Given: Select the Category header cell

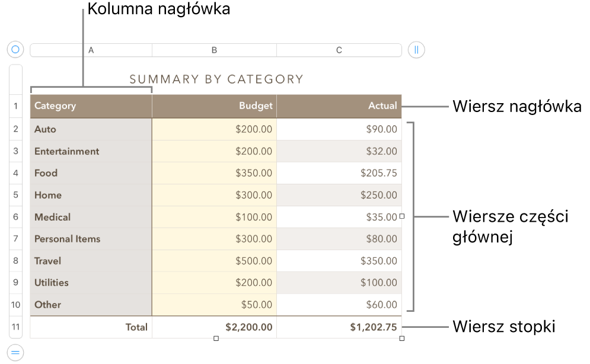Looking at the screenshot, I should (90, 106).
